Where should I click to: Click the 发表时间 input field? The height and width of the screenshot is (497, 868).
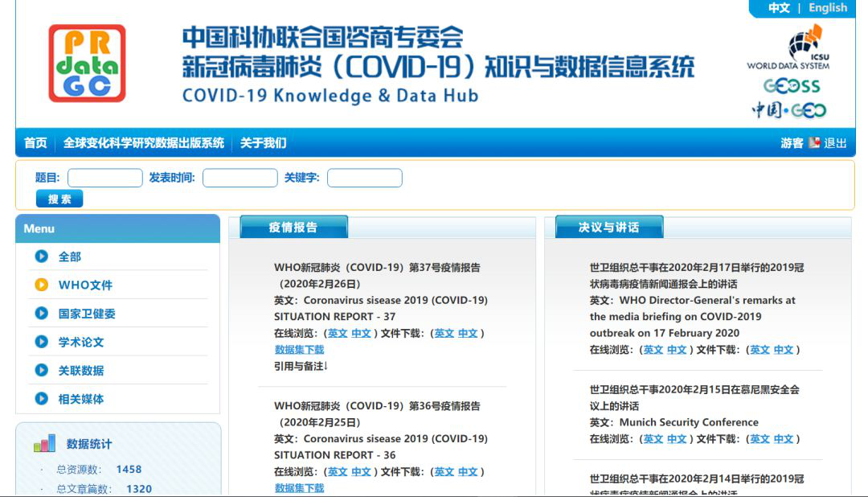pos(240,177)
